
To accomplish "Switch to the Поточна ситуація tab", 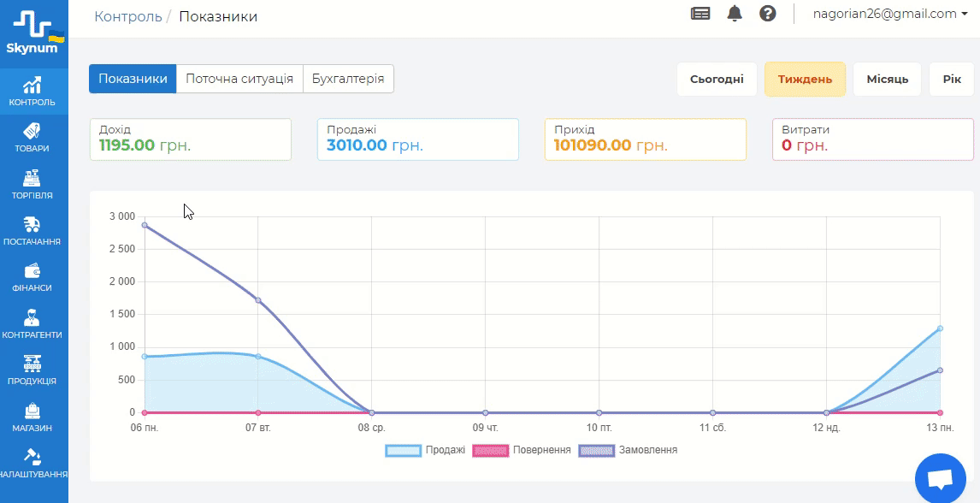I will (239, 79).
